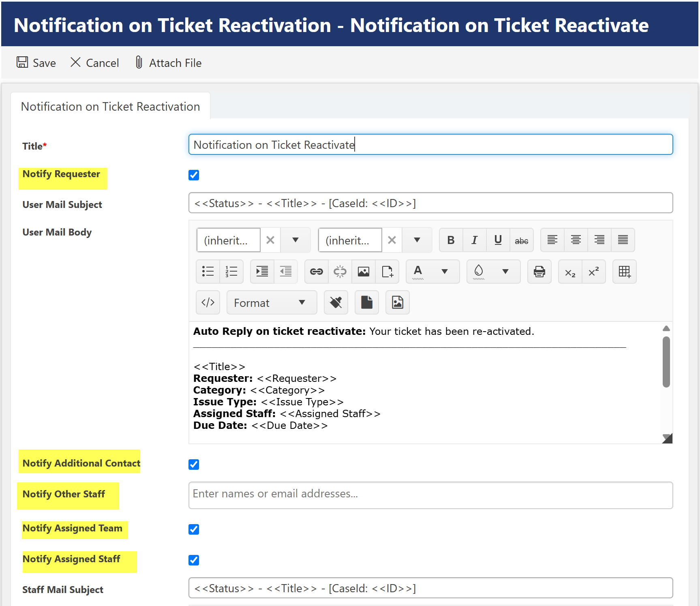
Task: Click the Insert image icon
Action: [364, 272]
